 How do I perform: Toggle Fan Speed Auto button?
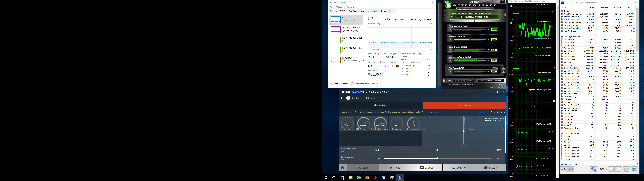495,68
